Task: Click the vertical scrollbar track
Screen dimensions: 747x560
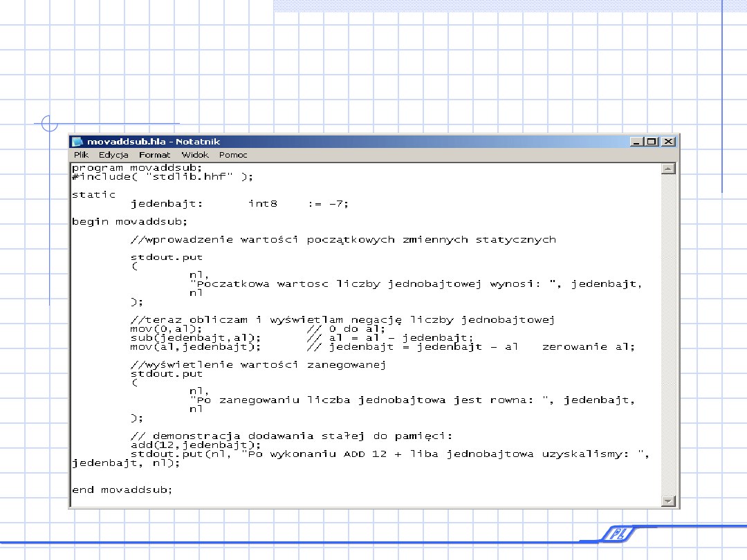Action: click(x=667, y=332)
